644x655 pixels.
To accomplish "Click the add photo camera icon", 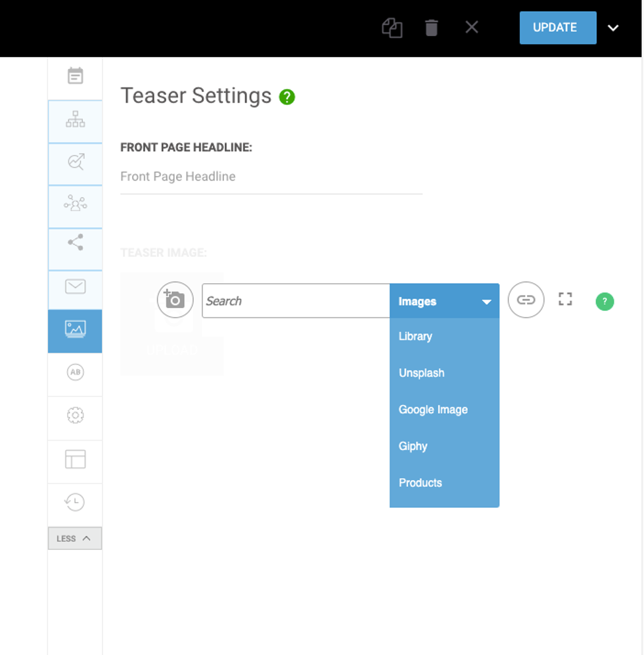I will [x=175, y=300].
